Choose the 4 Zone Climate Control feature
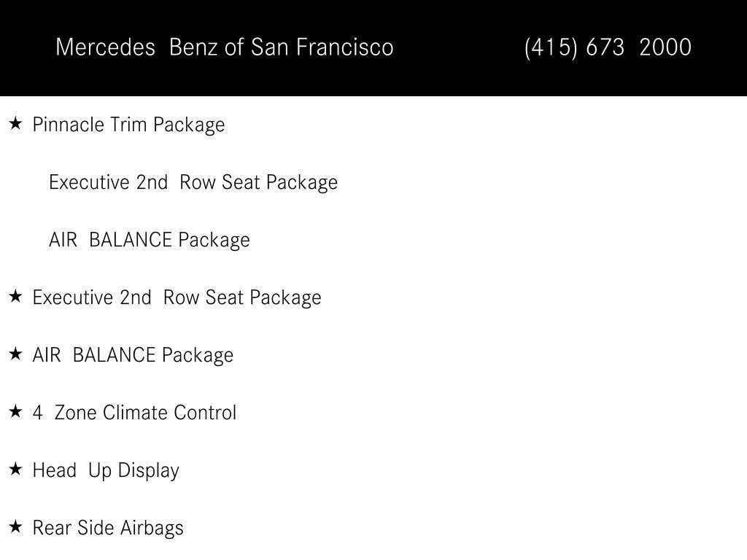 (134, 413)
